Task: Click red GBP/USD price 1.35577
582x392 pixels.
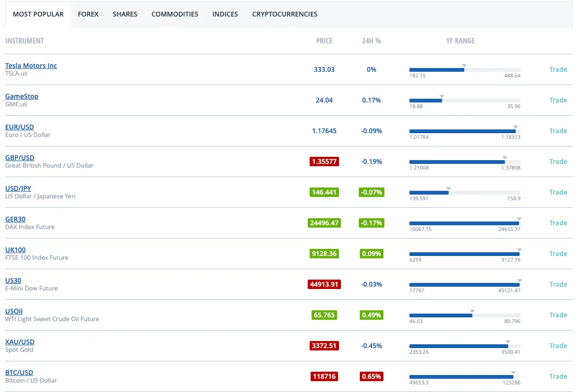Action: click(324, 162)
